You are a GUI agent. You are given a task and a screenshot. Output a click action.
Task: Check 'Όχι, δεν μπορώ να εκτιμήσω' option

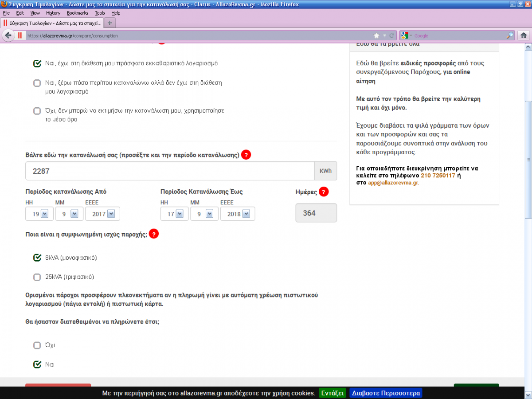pyautogui.click(x=37, y=111)
